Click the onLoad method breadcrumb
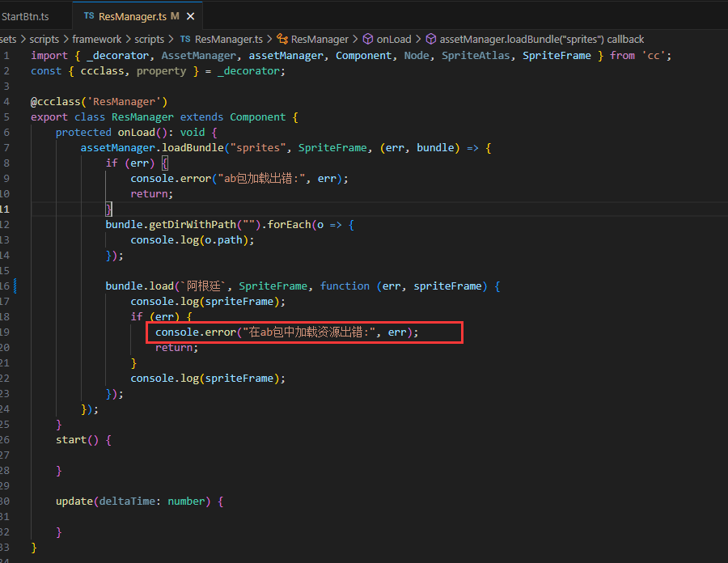Screen dimensions: 728x563 coord(394,40)
